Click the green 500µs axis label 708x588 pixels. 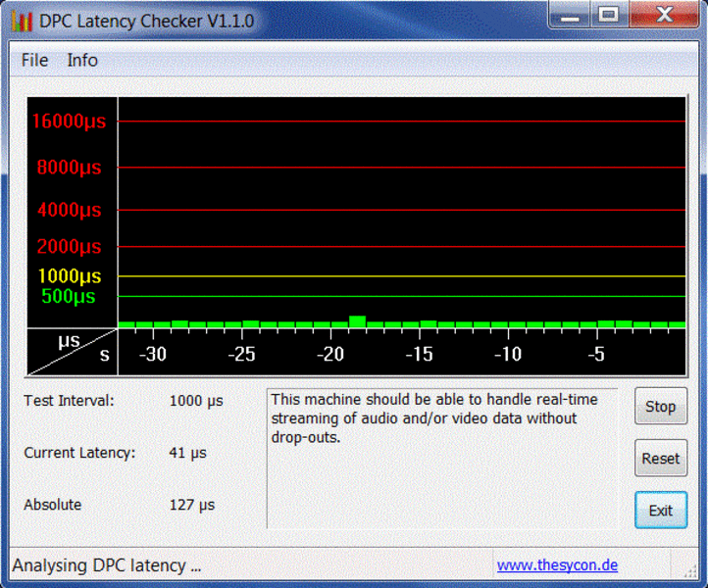coord(69,297)
